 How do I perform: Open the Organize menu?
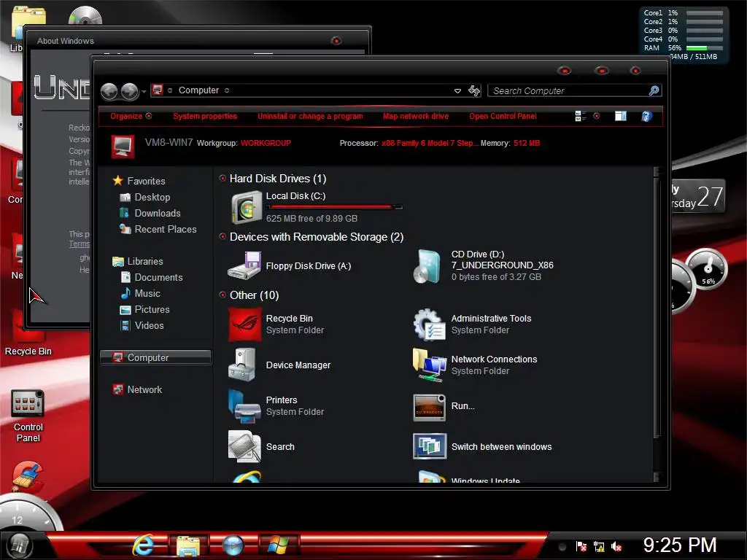click(131, 116)
